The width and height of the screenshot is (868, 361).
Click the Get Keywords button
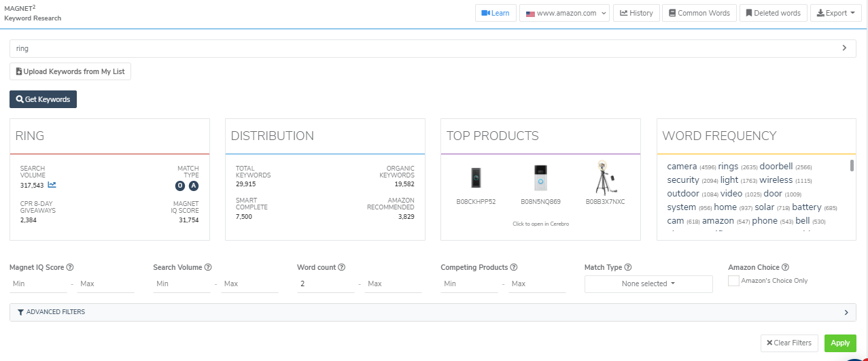pyautogui.click(x=44, y=99)
